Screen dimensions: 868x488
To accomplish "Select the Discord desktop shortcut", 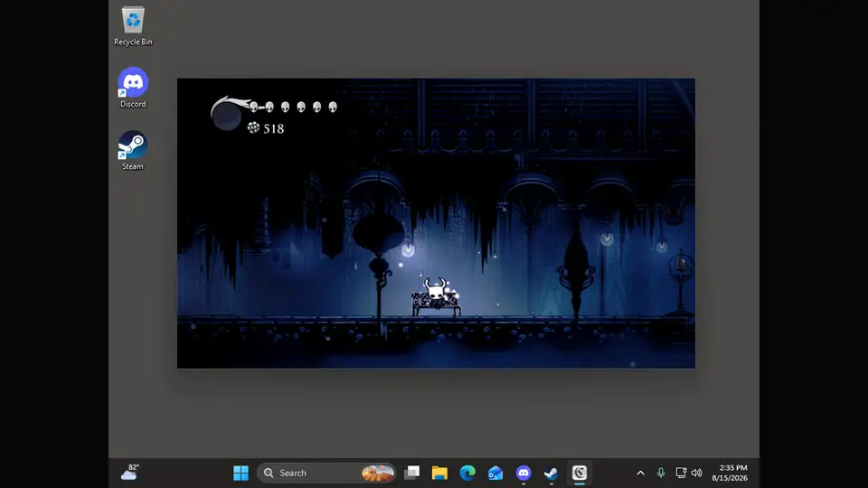I will pyautogui.click(x=133, y=88).
